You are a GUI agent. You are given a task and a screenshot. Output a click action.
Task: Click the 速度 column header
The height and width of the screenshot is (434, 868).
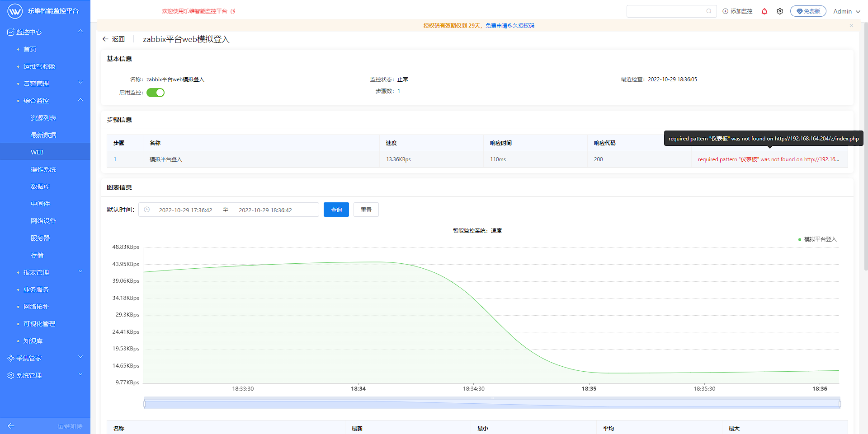(391, 143)
